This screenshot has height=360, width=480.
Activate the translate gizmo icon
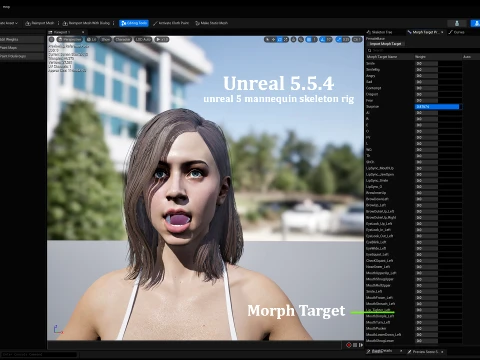[273, 39]
